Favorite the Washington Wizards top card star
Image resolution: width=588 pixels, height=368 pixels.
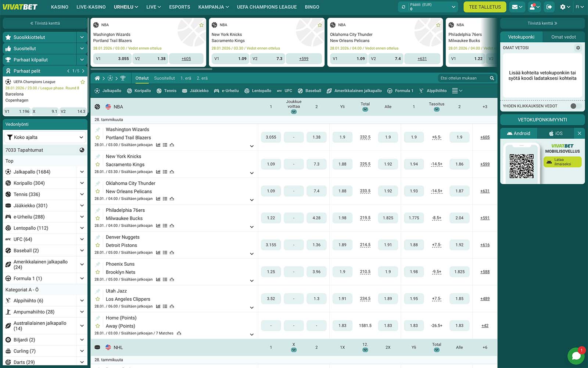201,25
